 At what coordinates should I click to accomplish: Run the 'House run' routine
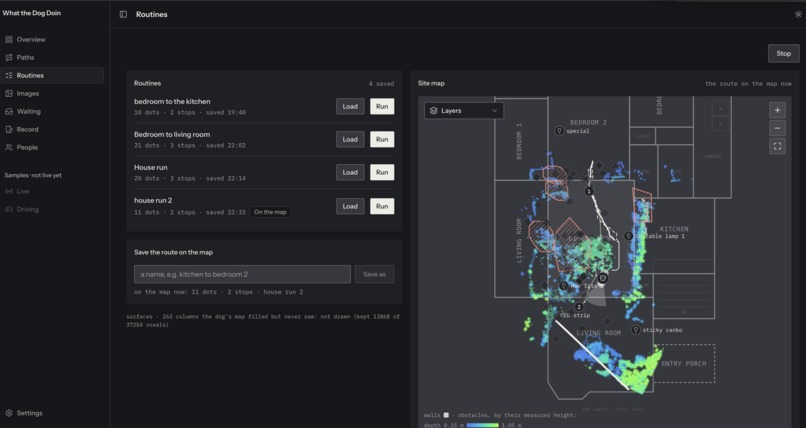tap(382, 172)
